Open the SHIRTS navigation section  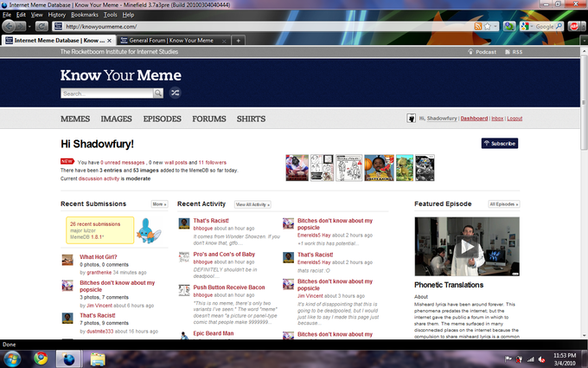251,119
